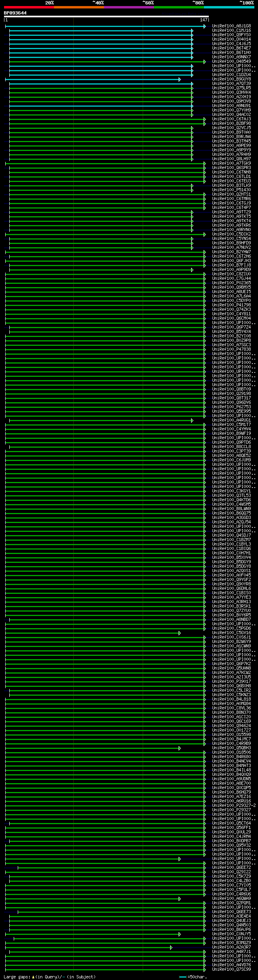Click UniRef100_Q75LR5 label
Viewport: 258px width, 980px height.
[231, 88]
